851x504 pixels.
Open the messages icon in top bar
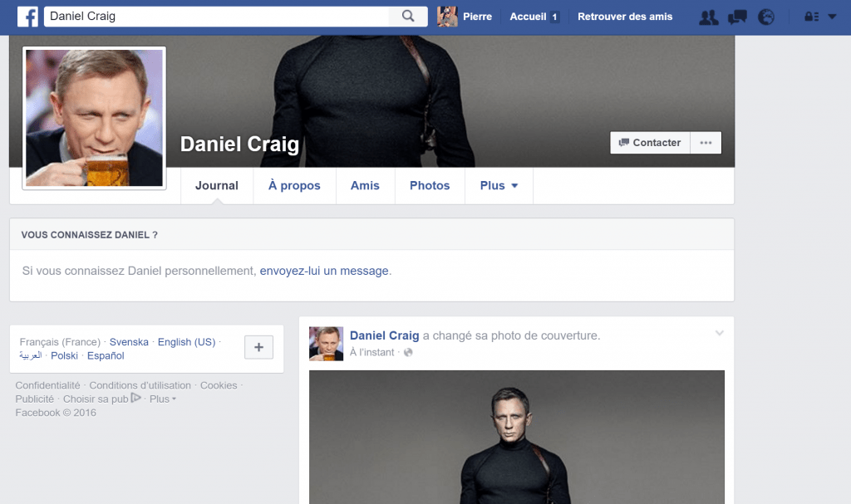(x=737, y=17)
